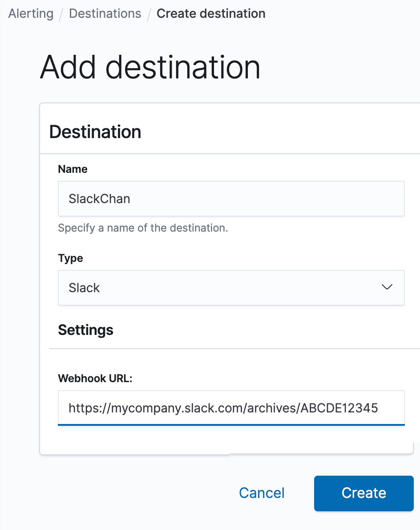
Task: Focus the Name field containing SlackChan
Action: [x=231, y=199]
